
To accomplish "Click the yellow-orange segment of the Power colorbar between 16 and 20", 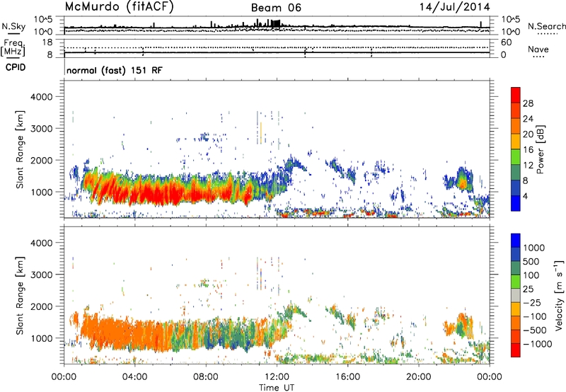I will (516, 141).
